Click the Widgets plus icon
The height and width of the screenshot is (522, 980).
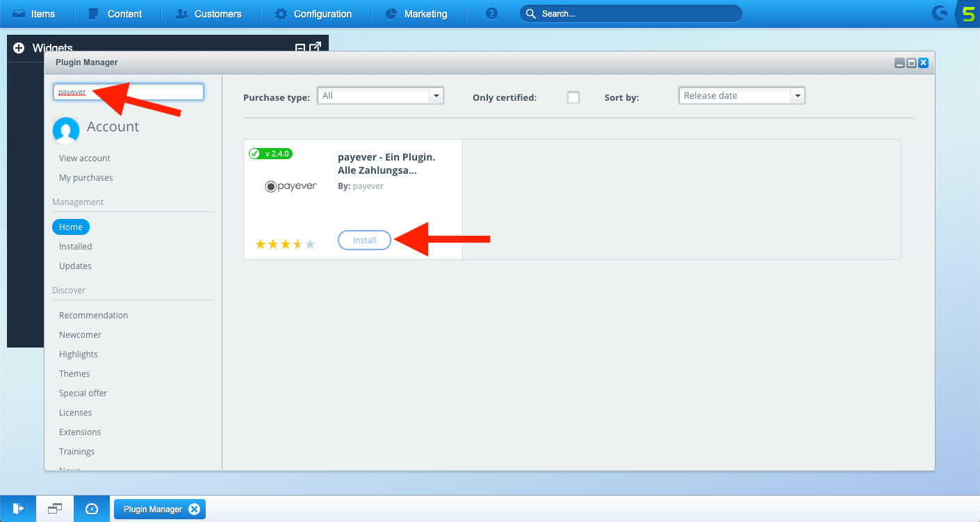pyautogui.click(x=19, y=48)
